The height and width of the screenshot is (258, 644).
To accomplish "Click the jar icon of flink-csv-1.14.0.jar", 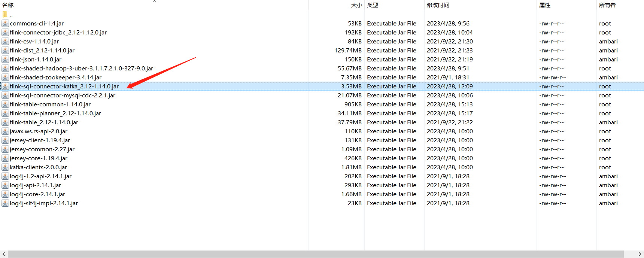I will click(x=5, y=41).
